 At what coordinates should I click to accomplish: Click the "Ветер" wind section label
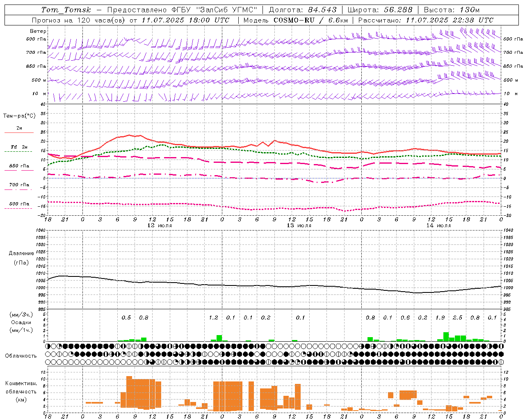tap(38, 31)
